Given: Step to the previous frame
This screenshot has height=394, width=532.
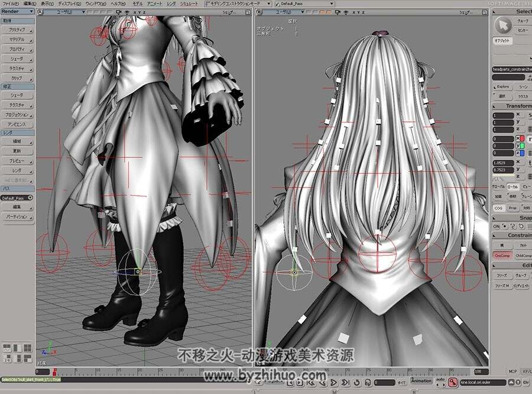Looking at the screenshot, I should (290, 383).
